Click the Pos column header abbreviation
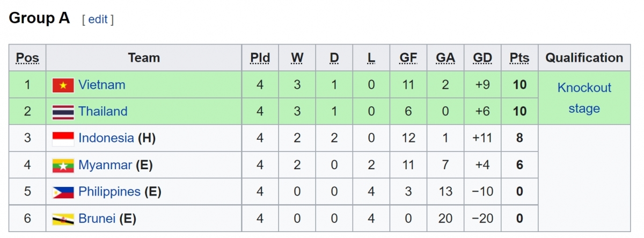Viewport: 644px width, 238px height. tap(27, 58)
